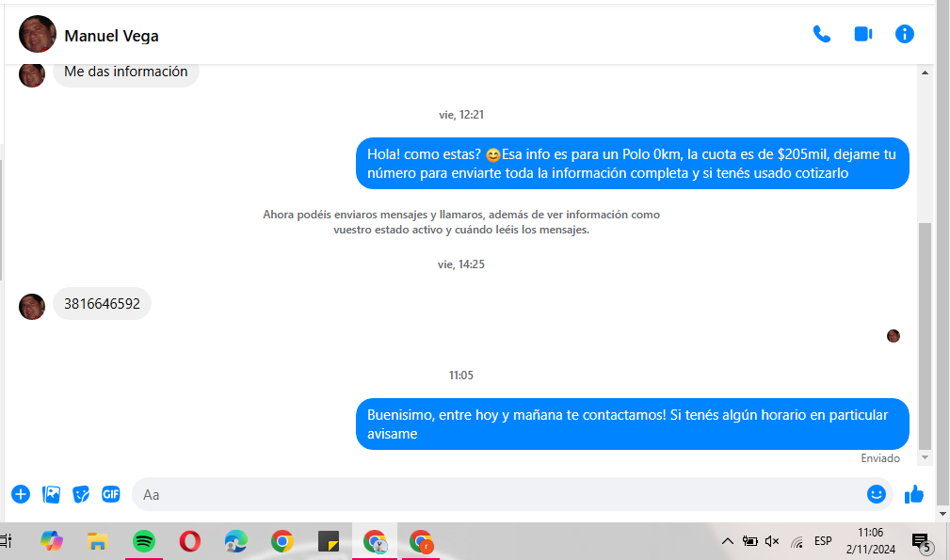This screenshot has width=950, height=560.
Task: Click the avatar beside Me das información
Action: [32, 75]
